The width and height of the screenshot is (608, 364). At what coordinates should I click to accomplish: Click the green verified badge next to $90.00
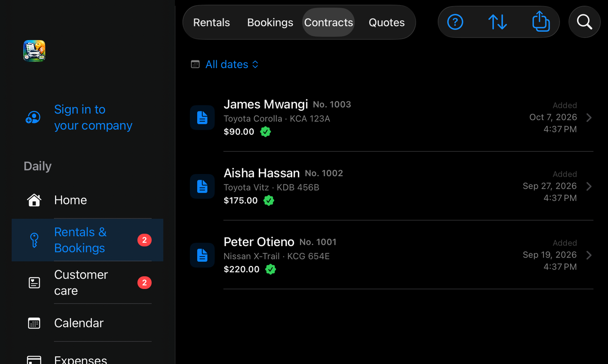point(265,132)
